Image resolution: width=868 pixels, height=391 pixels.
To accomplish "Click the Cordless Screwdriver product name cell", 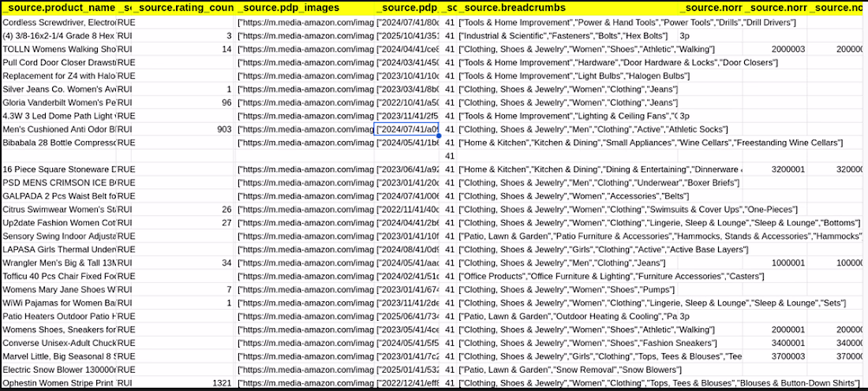I will point(58,22).
